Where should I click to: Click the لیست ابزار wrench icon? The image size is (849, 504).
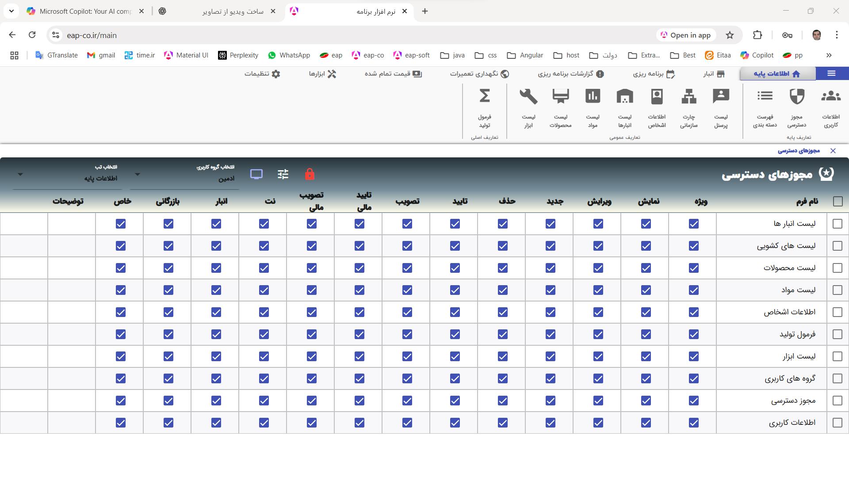(528, 96)
